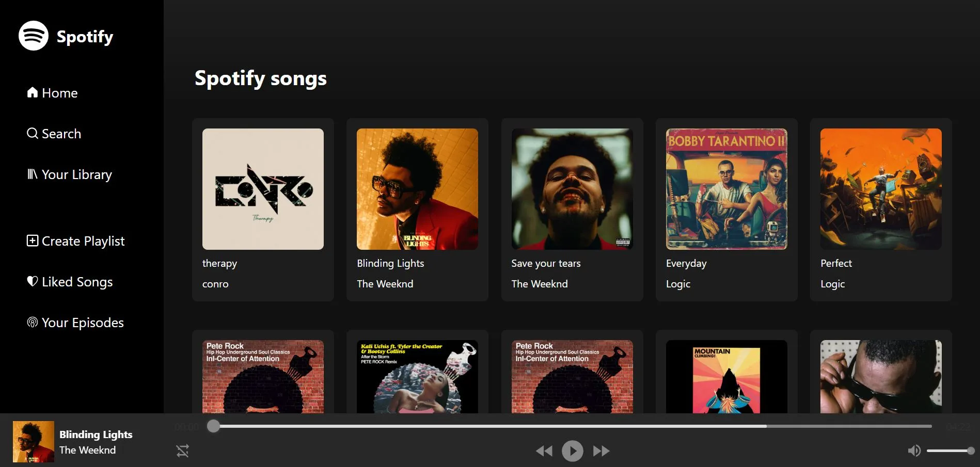Viewport: 980px width, 467px height.
Task: Select Create Playlist in the sidebar
Action: click(76, 241)
